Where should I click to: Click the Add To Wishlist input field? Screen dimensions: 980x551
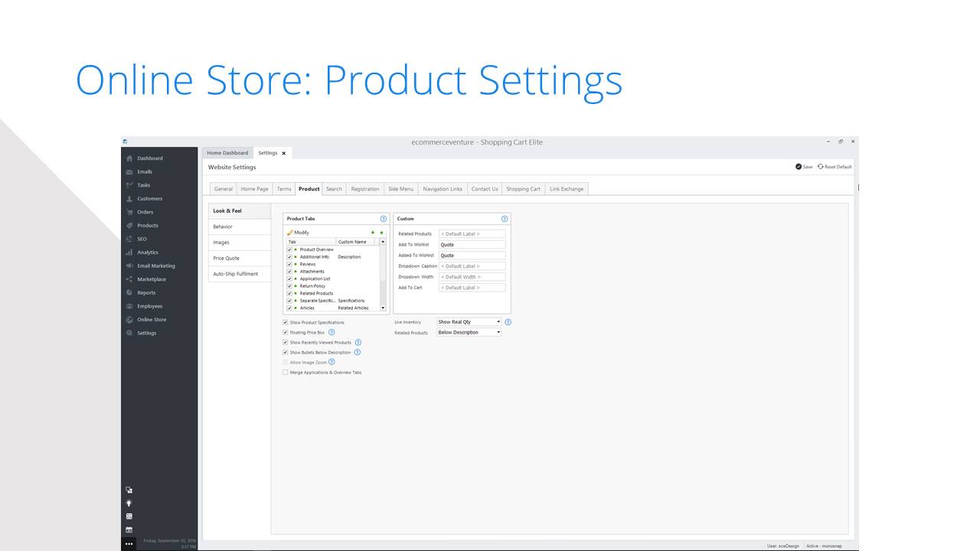[472, 245]
